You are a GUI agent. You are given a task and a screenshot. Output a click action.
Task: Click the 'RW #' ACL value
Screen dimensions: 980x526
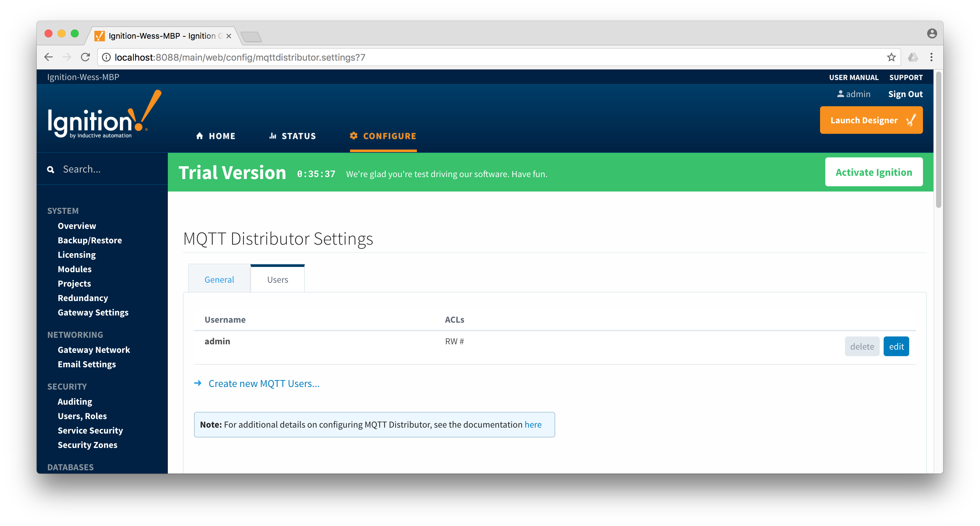click(x=454, y=341)
